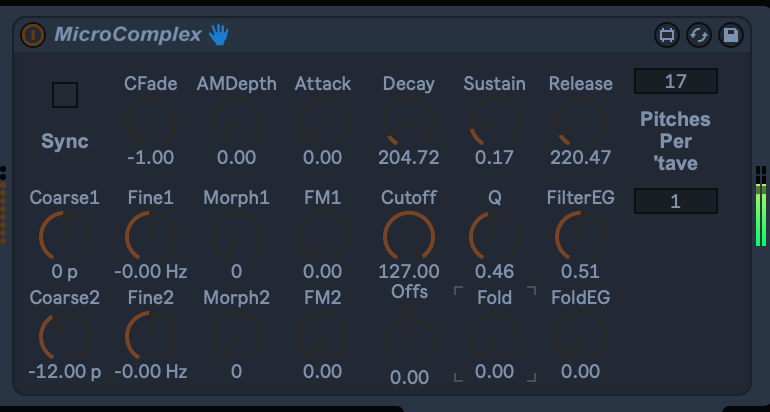The width and height of the screenshot is (770, 412).
Task: Toggle the MicroComplex device power button
Action: [33, 35]
